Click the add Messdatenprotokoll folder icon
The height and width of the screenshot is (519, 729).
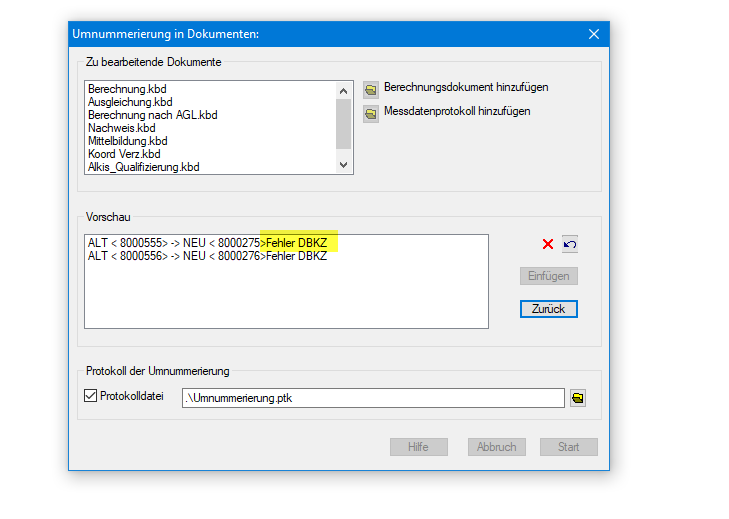click(x=371, y=113)
